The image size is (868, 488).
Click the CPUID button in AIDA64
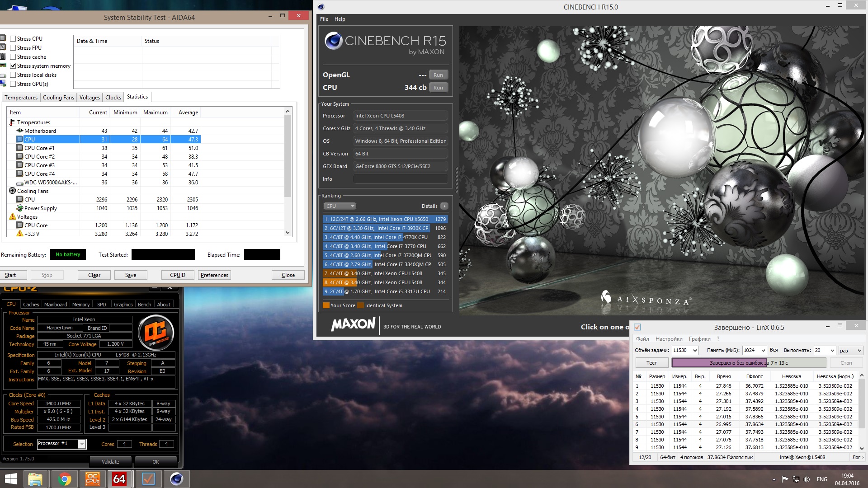[x=177, y=275]
